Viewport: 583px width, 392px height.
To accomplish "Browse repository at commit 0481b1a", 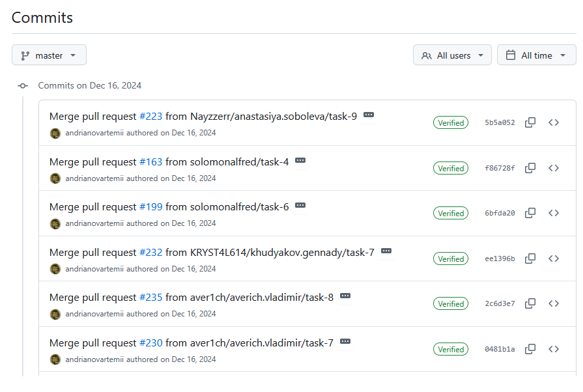I will [554, 349].
